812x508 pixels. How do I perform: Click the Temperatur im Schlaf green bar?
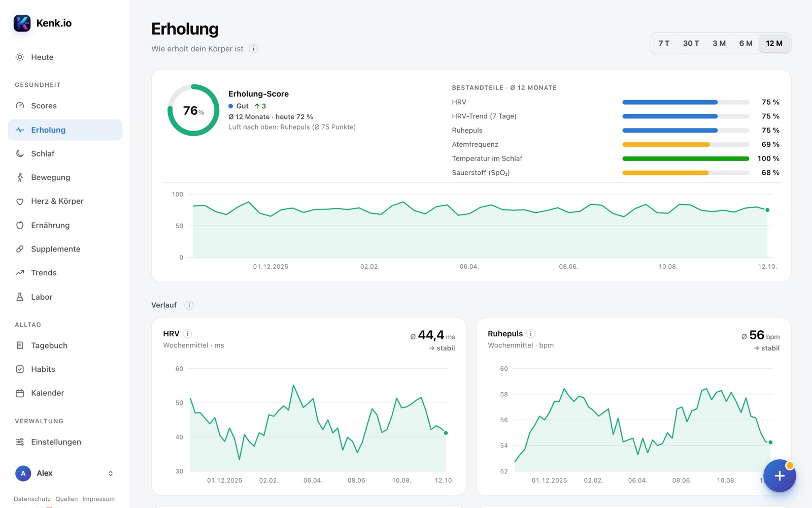click(686, 158)
